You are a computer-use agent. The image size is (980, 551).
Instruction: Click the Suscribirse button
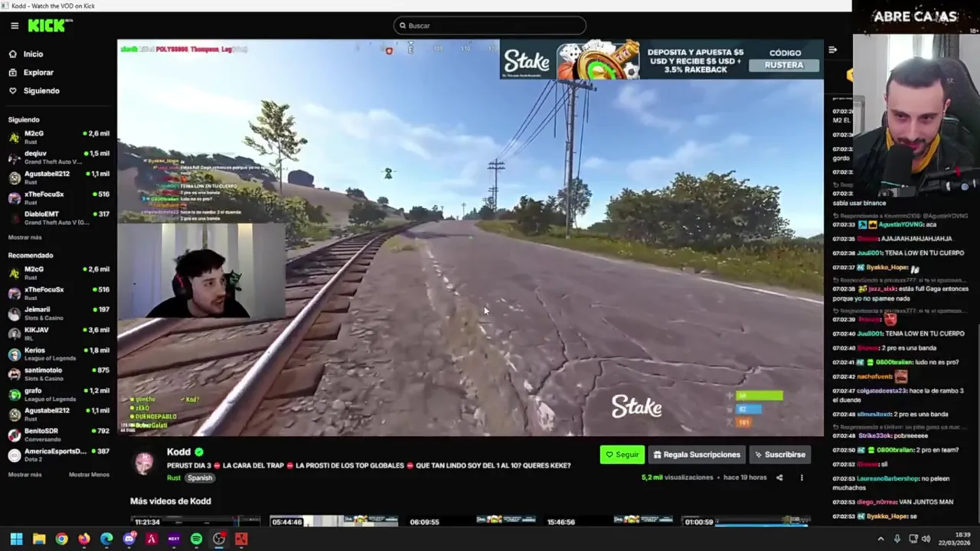tap(779, 455)
